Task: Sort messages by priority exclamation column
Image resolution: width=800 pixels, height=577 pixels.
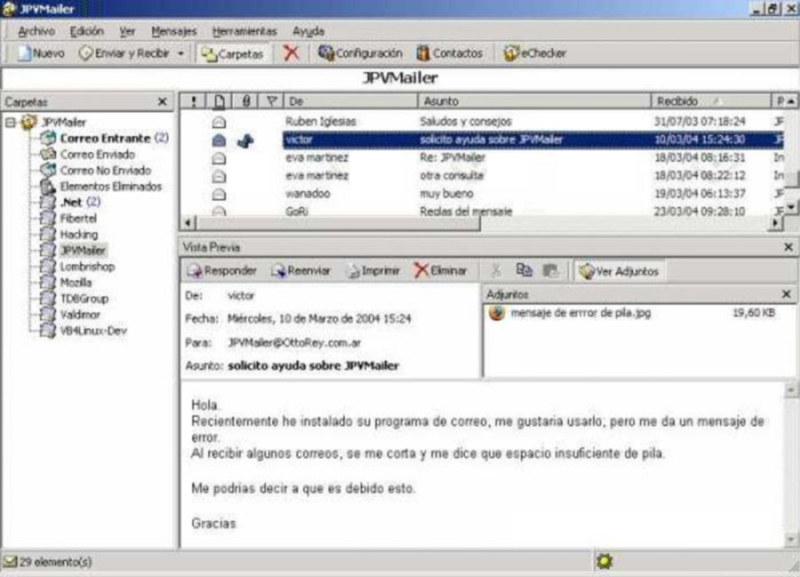Action: [x=193, y=102]
